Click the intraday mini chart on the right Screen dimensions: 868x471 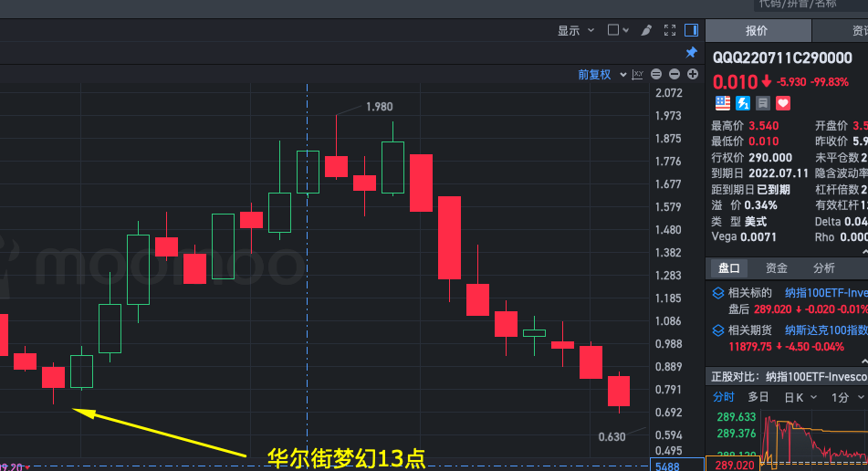[x=814, y=440]
